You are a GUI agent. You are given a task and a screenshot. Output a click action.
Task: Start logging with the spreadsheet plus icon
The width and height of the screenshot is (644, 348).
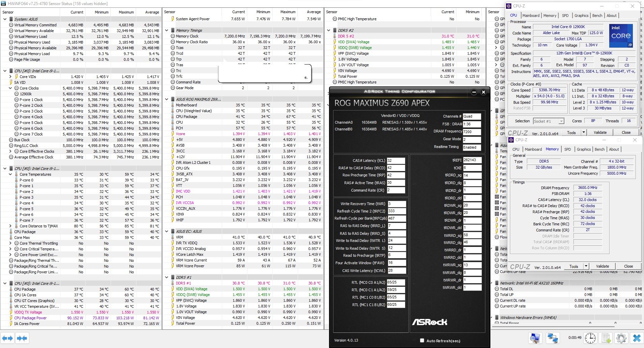click(606, 338)
